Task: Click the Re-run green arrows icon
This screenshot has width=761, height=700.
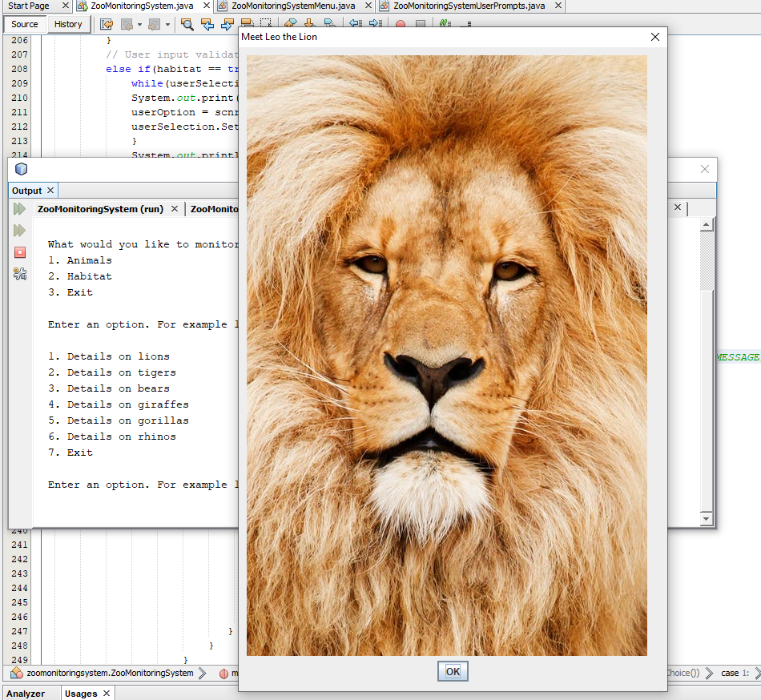Action: tap(19, 209)
